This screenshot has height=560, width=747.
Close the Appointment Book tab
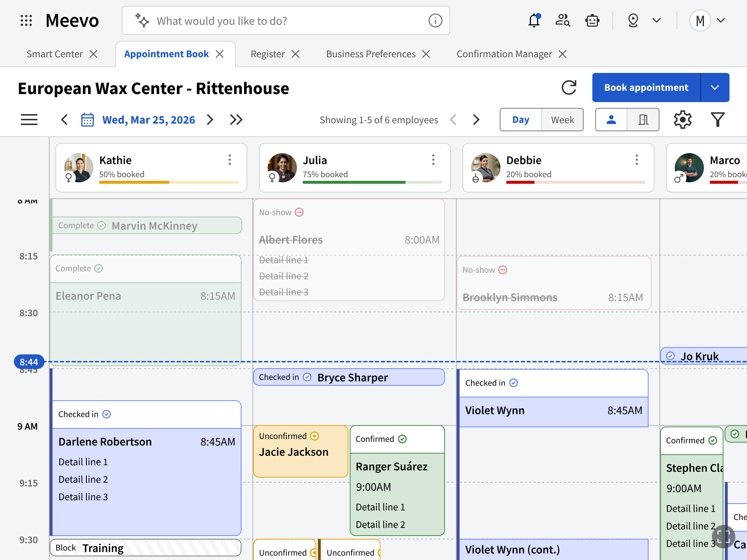click(220, 54)
